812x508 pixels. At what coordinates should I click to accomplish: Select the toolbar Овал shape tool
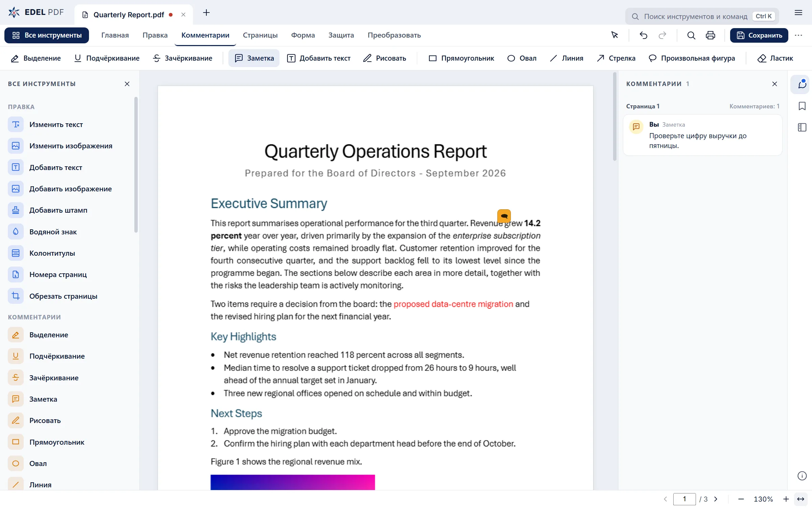(522, 58)
